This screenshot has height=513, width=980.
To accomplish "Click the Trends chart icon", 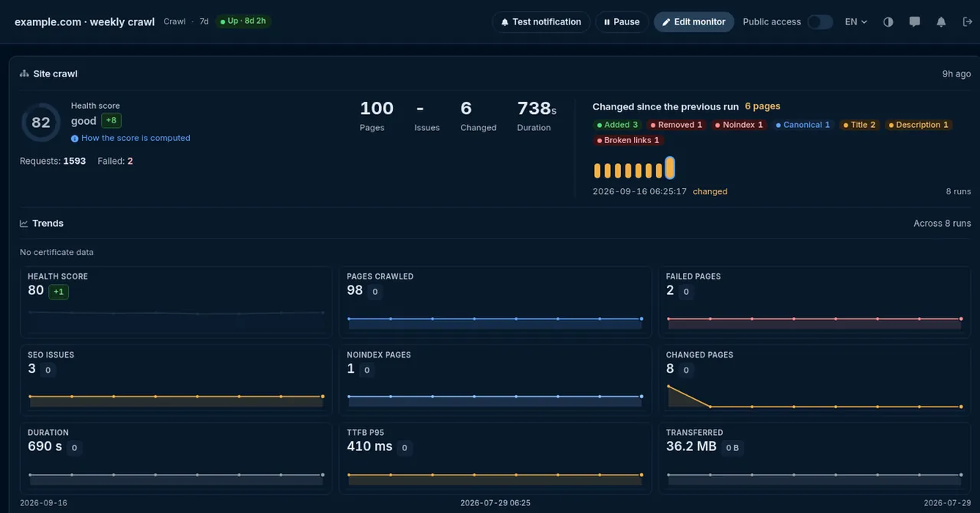I will 24,224.
